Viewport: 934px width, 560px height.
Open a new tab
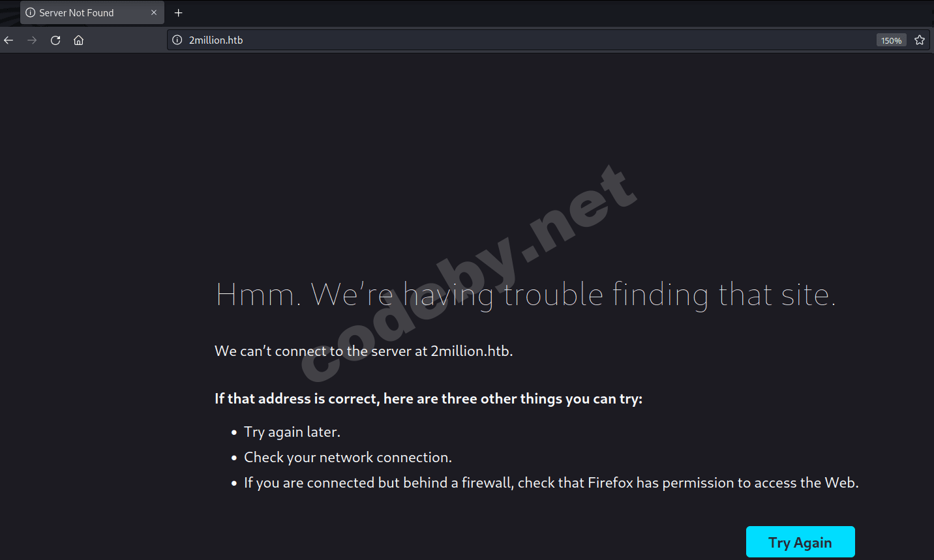click(x=178, y=13)
